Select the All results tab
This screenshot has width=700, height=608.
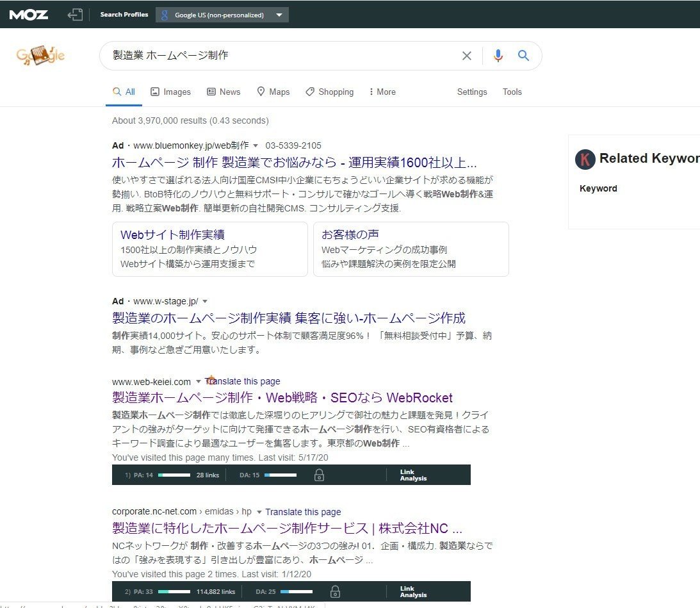124,92
